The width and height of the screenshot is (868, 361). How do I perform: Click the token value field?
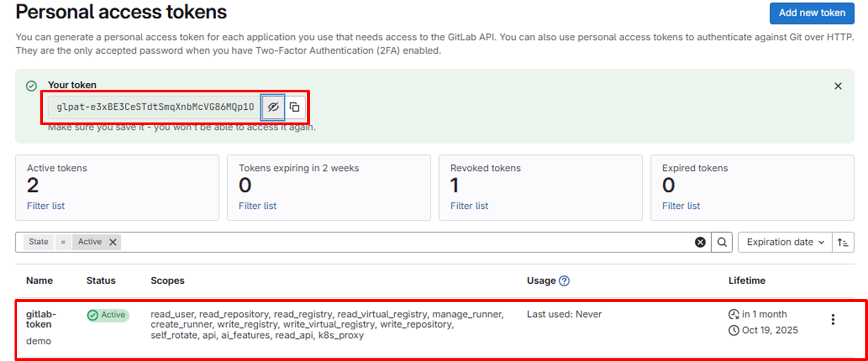point(155,107)
